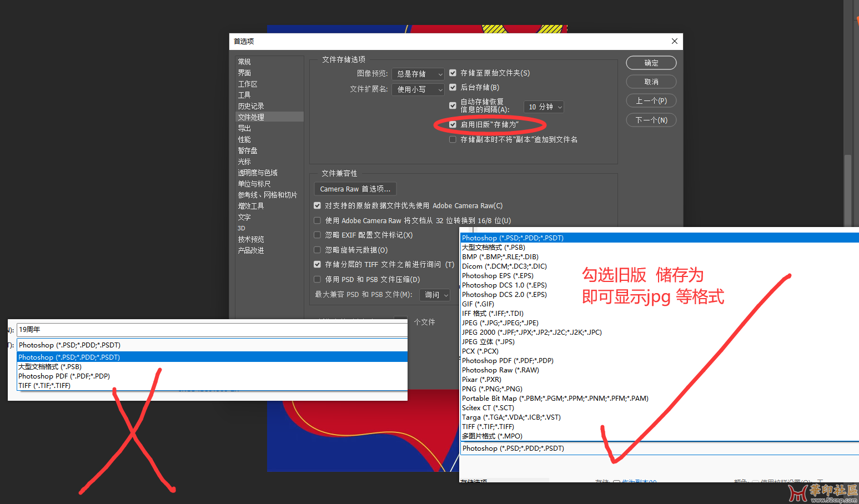Click the 确定 button

tap(651, 62)
